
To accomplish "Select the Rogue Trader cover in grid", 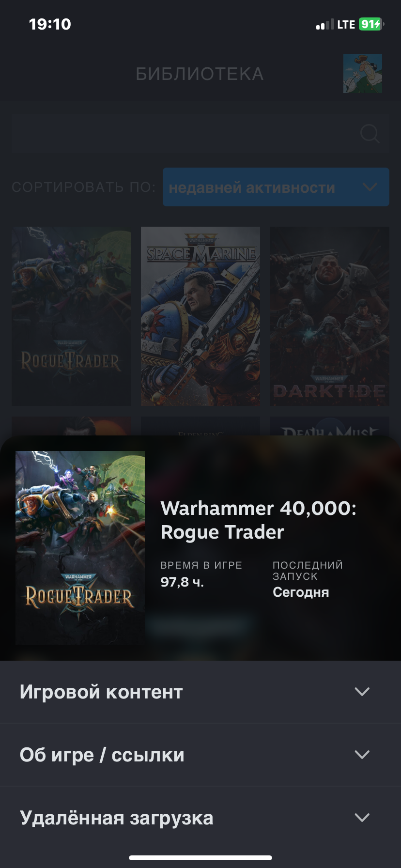I will coord(71,316).
